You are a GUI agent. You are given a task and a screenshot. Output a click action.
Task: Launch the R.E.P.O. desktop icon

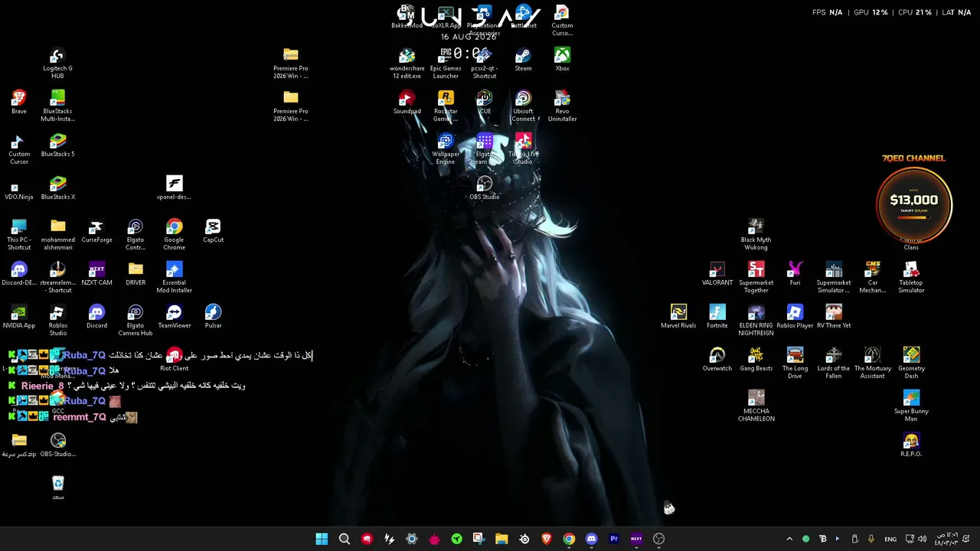[x=911, y=445]
